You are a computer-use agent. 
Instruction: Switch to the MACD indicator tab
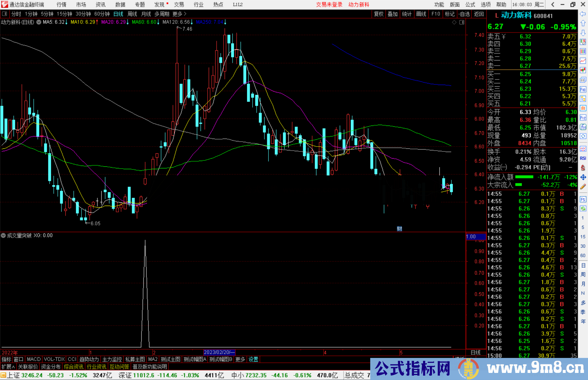33,359
